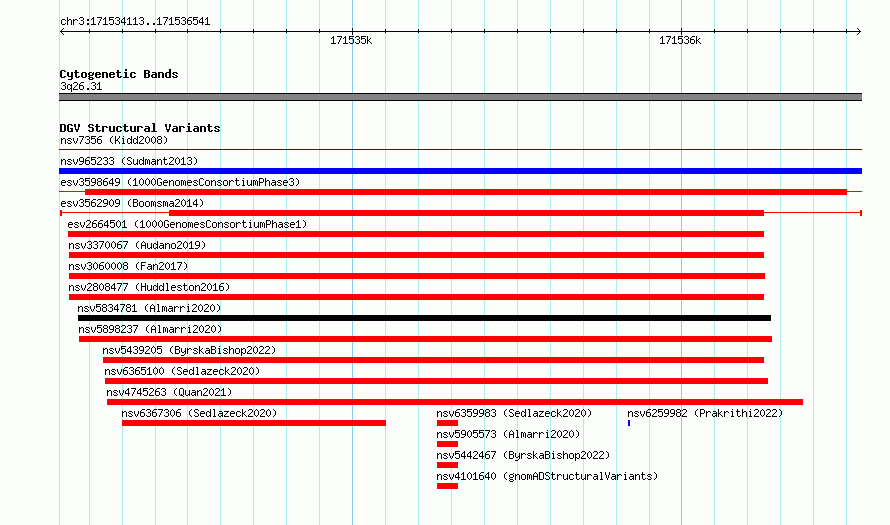Select the blue nsv965233 Sudmant2013 bar
This screenshot has height=525, width=890.
click(x=460, y=171)
